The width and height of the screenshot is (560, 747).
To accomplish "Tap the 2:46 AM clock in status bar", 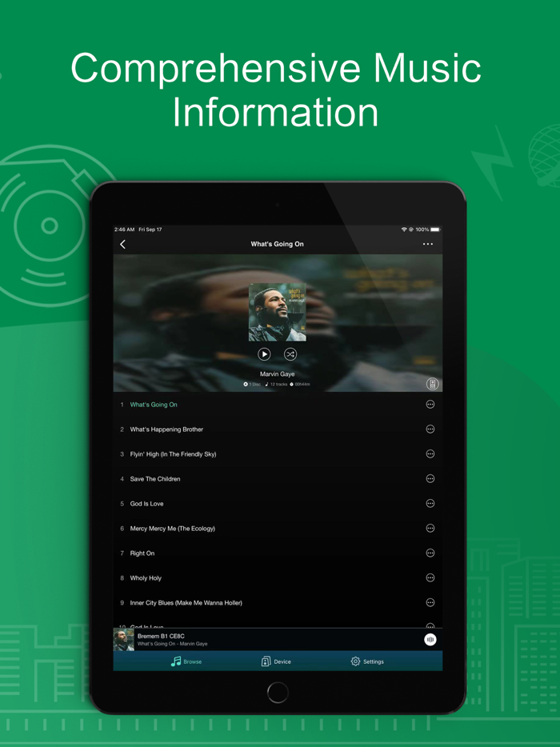I will pos(124,230).
